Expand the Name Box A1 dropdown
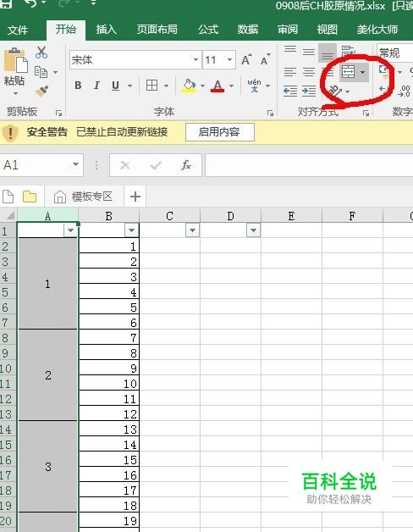 coord(75,165)
